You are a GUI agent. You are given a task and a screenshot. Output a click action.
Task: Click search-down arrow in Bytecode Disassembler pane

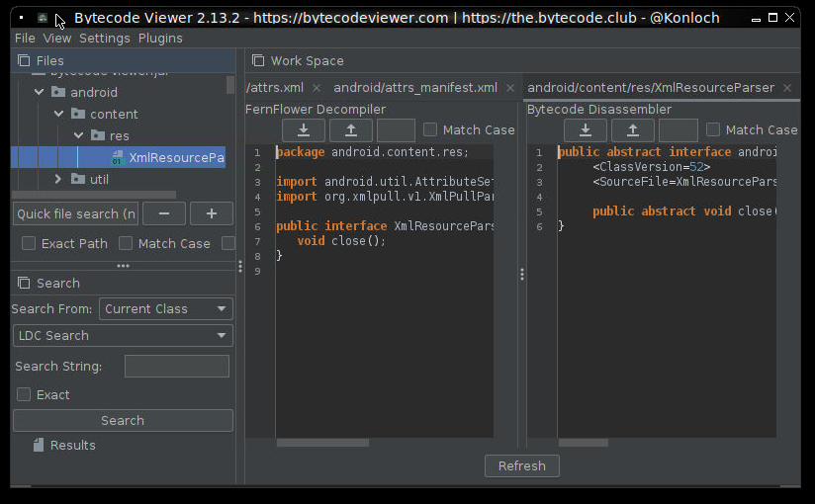(586, 129)
